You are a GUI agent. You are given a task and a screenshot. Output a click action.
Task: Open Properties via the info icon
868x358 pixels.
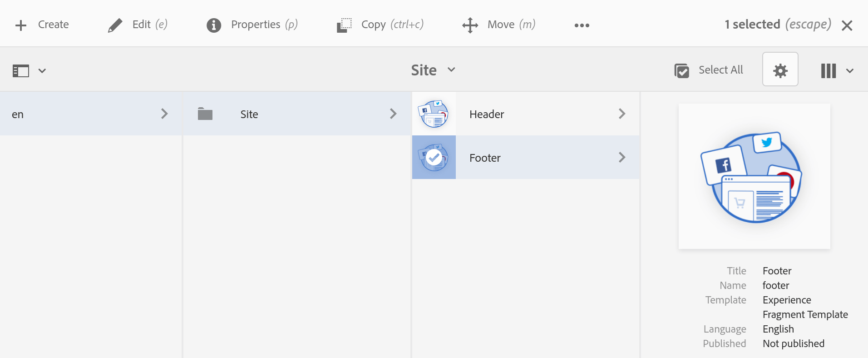point(214,25)
